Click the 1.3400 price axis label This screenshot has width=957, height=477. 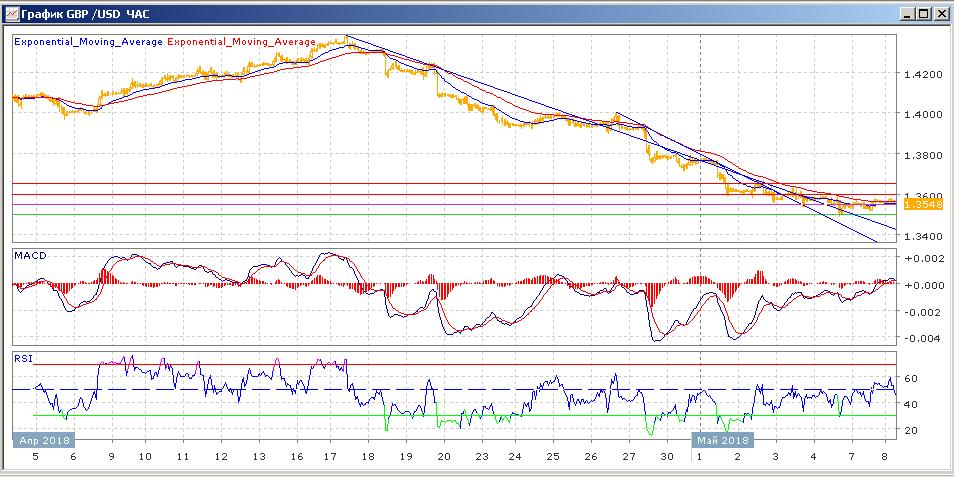pos(922,237)
